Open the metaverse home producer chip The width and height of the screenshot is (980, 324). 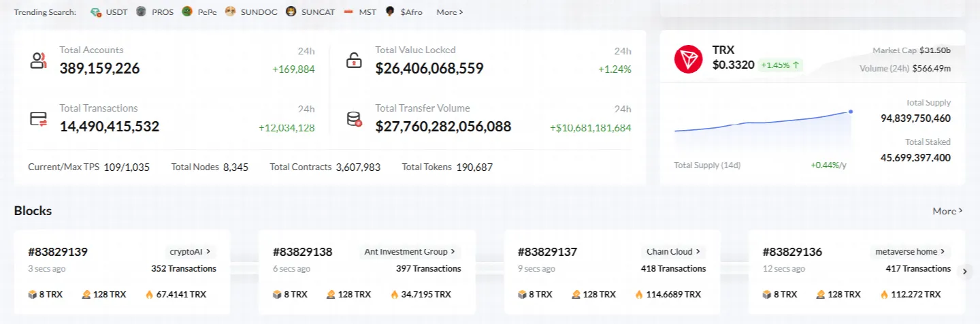pyautogui.click(x=911, y=252)
